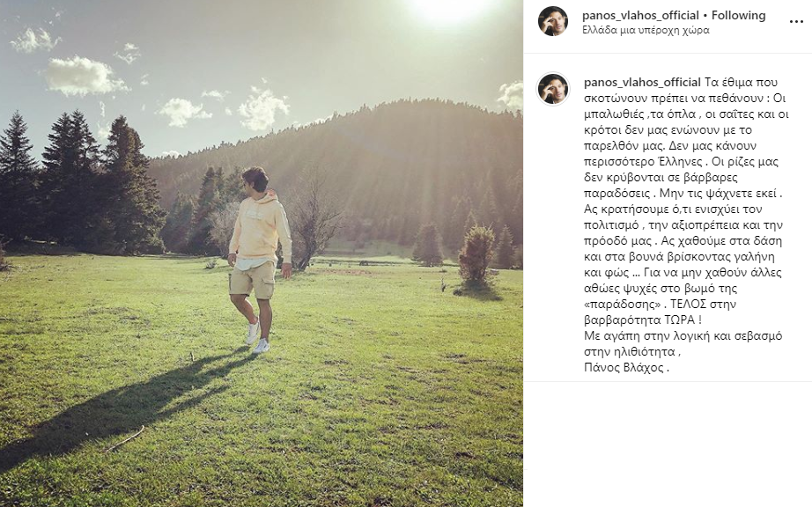This screenshot has width=812, height=507.
Task: Click the Following button in the header
Action: [739, 16]
